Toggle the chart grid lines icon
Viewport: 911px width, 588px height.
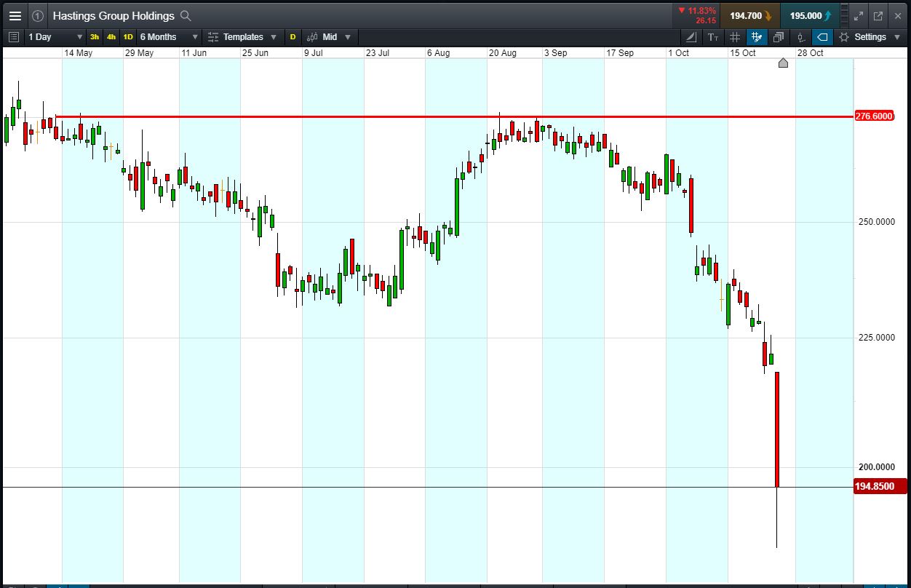tap(735, 37)
